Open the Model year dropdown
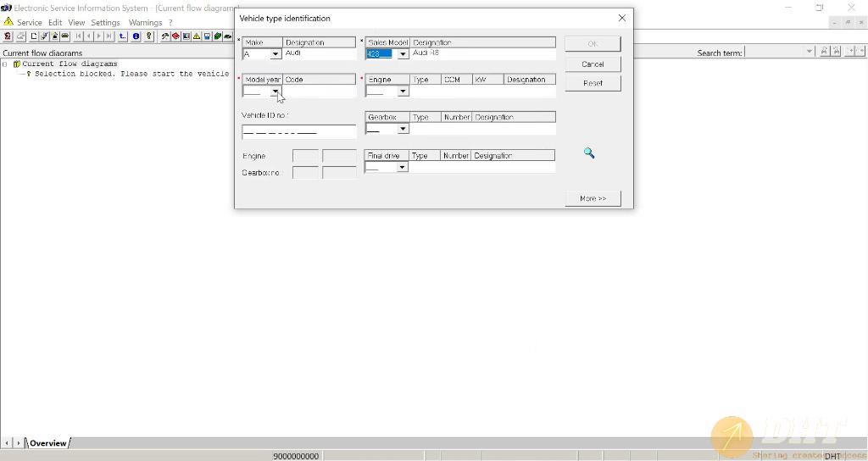The image size is (868, 461). [275, 92]
